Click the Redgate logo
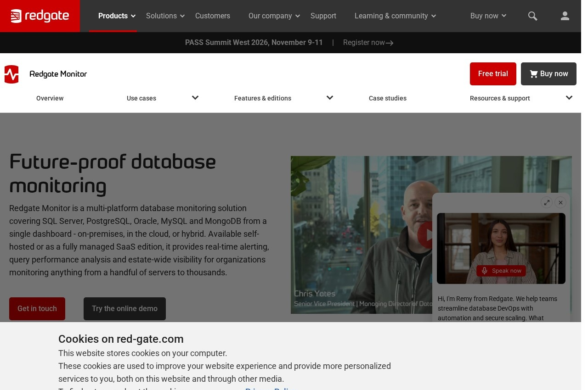588x390 pixels. click(x=40, y=16)
